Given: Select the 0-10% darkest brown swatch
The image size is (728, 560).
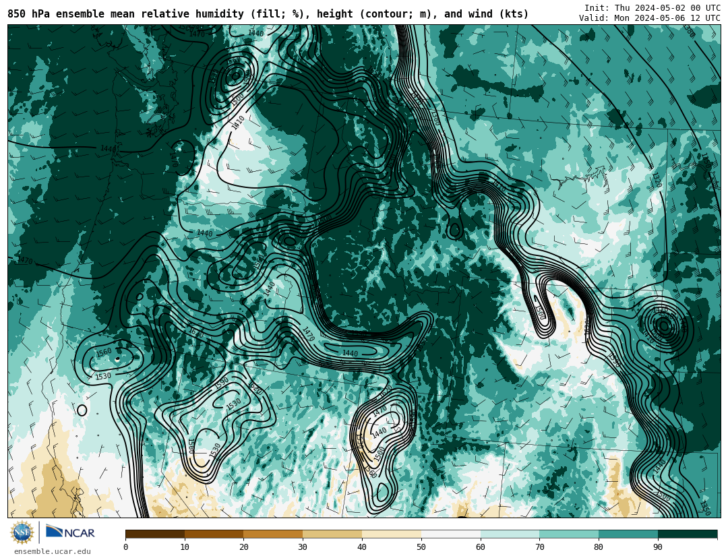Looking at the screenshot, I should [x=155, y=534].
